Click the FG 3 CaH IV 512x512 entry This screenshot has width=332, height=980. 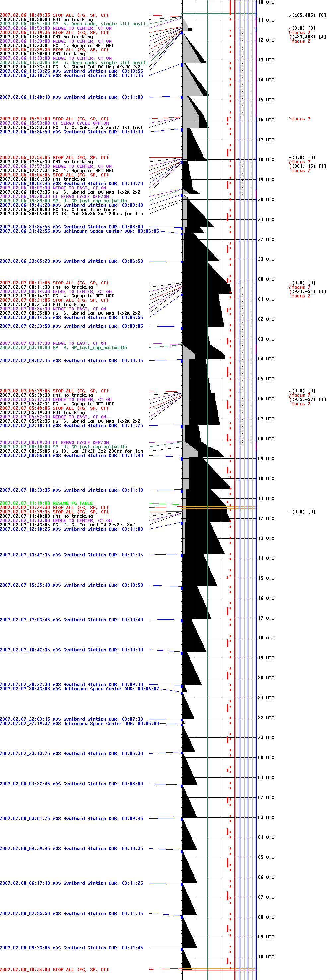pos(71,128)
